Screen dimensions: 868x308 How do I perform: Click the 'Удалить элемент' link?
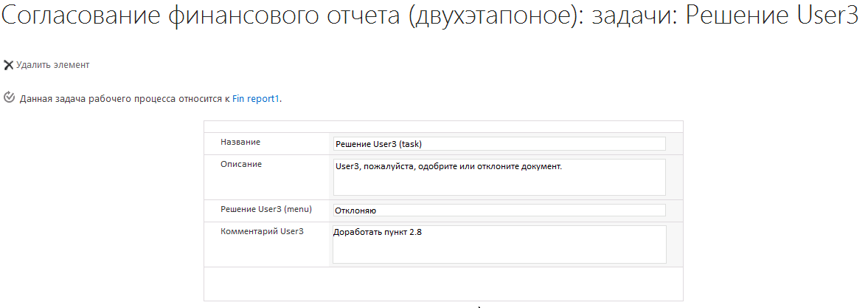[x=52, y=65]
